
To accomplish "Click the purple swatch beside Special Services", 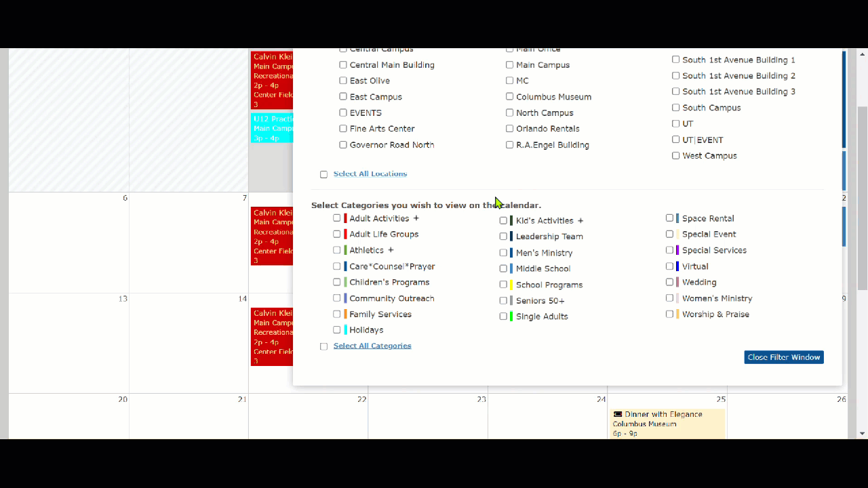I will coord(677,250).
